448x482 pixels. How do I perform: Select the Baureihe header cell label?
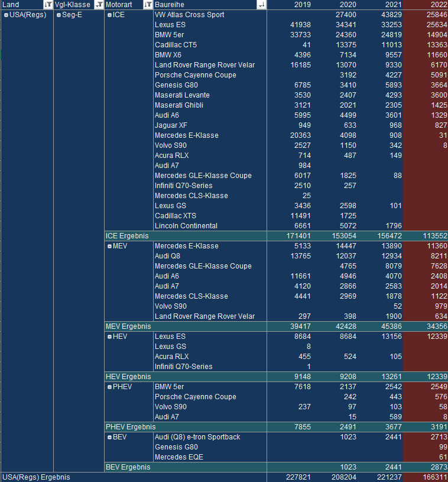pos(170,5)
